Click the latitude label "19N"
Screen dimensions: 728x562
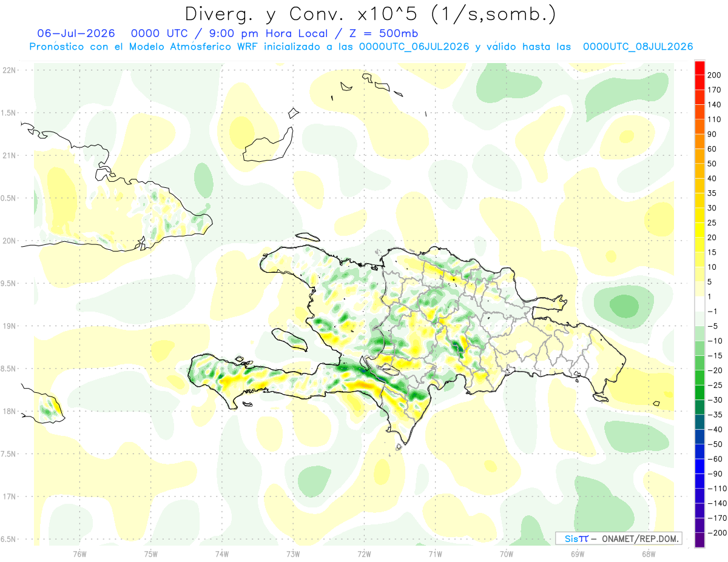pos(9,326)
